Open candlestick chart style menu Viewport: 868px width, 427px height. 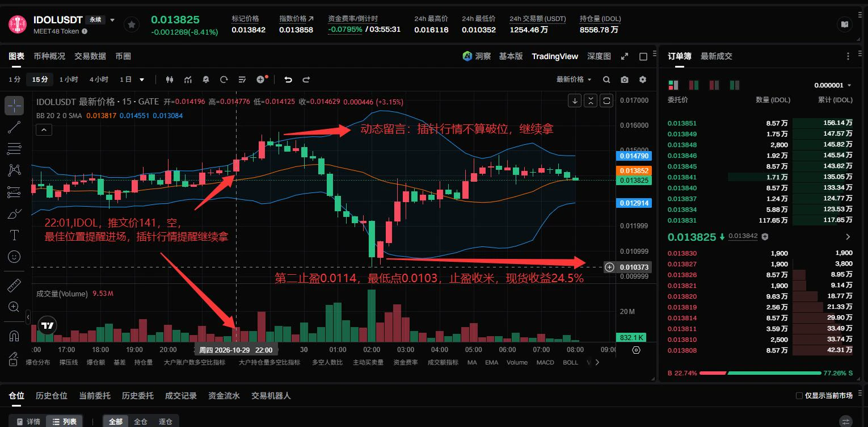169,79
